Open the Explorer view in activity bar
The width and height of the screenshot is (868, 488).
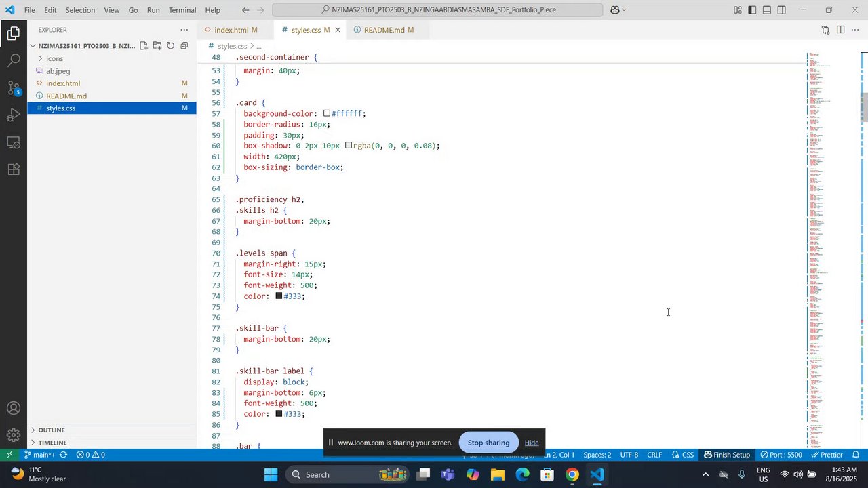pos(14,33)
